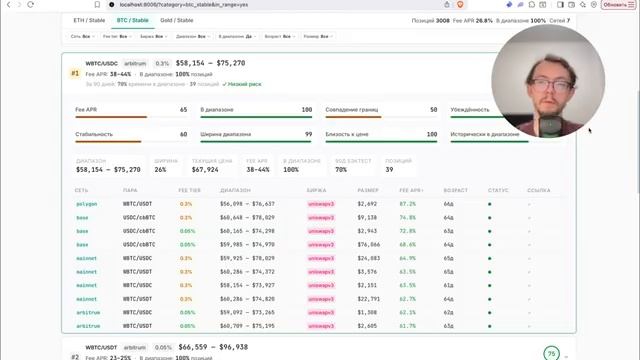Click the Позиций 3008 summary stat
This screenshot has width=640, height=360.
point(430,20)
